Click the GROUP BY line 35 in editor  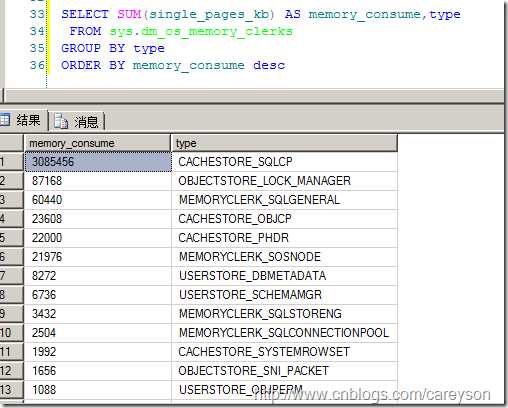pos(113,48)
